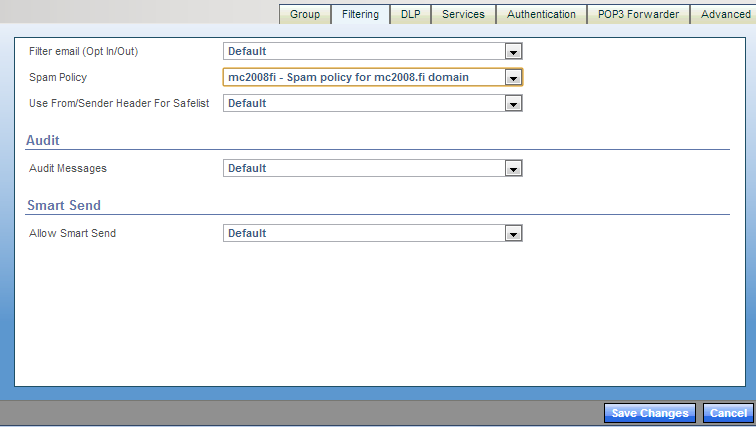Screen dimensions: 756x427
Task: Open Filter email (Opt In/Out) dropdown
Action: [x=373, y=51]
